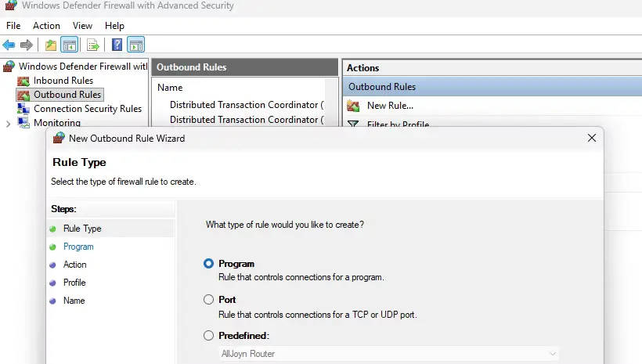This screenshot has height=364, width=642.
Task: Go to the Profile wizard step
Action: [74, 283]
